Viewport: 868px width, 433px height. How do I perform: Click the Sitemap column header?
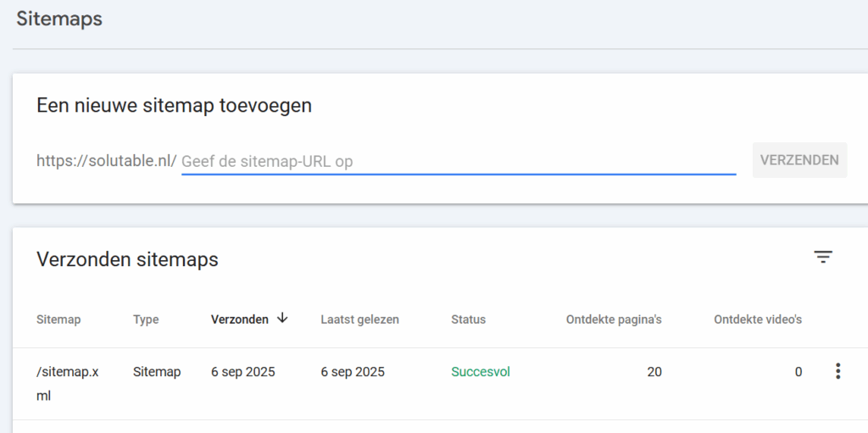pyautogui.click(x=58, y=319)
